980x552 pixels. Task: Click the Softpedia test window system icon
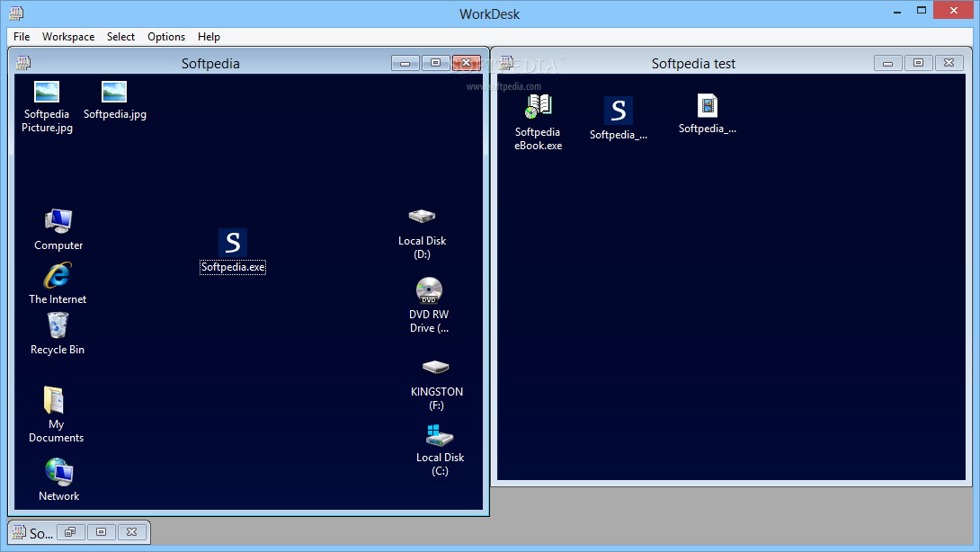(x=506, y=63)
